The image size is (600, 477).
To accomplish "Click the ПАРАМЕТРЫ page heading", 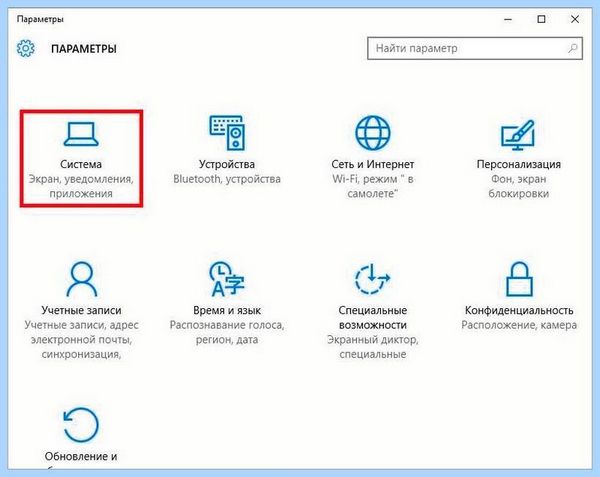I will [x=84, y=49].
